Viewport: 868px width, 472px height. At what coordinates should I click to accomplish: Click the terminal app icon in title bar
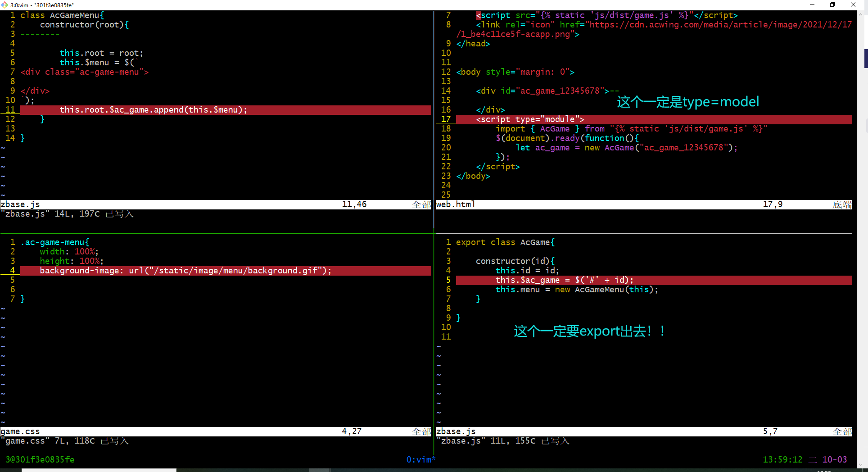(x=5, y=5)
